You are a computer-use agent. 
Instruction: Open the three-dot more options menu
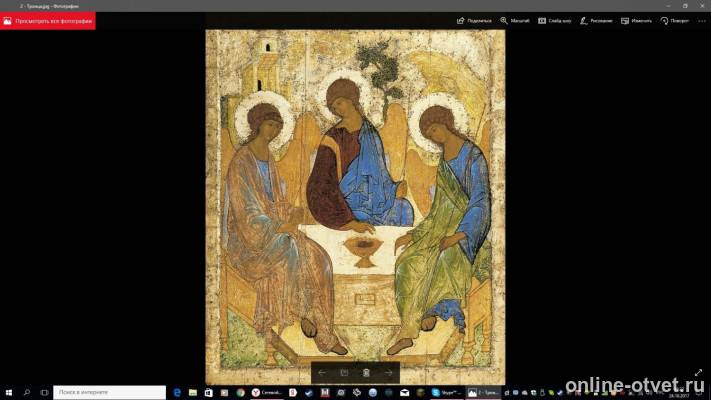[702, 21]
